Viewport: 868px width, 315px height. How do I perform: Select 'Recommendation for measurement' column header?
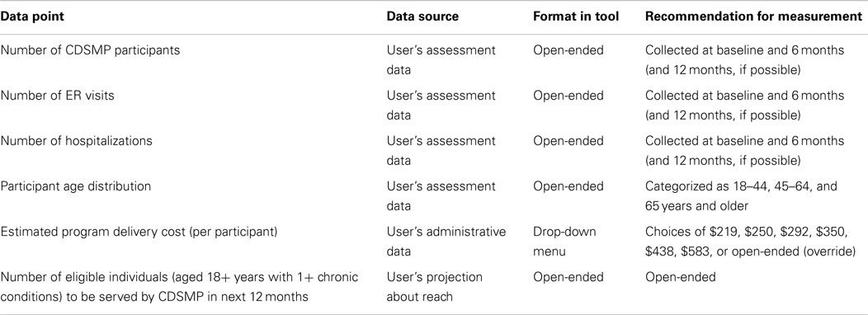[x=753, y=16]
